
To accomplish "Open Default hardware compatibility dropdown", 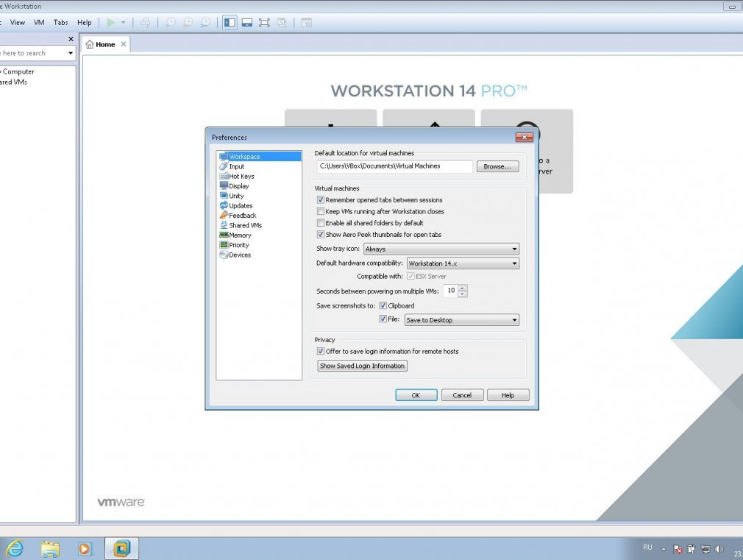I will tap(463, 263).
